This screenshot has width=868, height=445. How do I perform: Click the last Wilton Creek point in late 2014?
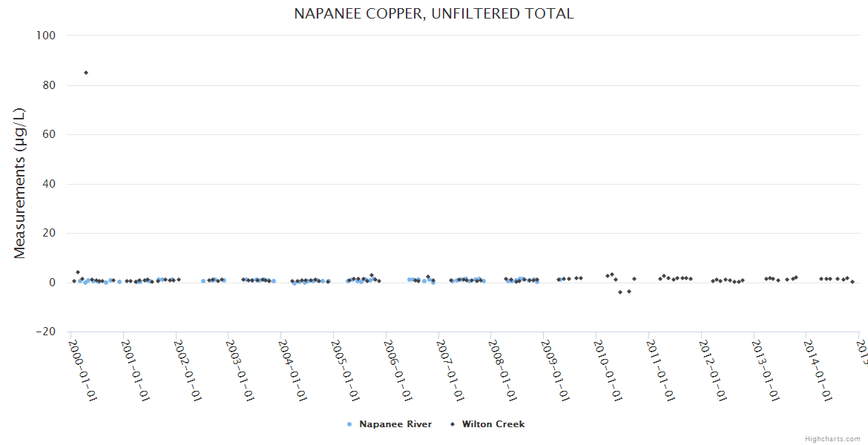pos(852,282)
